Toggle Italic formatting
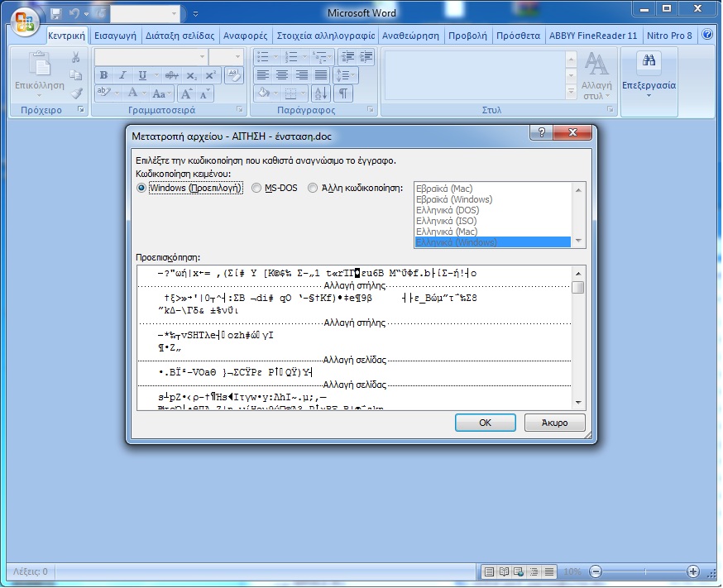Image resolution: width=723 pixels, height=588 pixels. coord(122,75)
